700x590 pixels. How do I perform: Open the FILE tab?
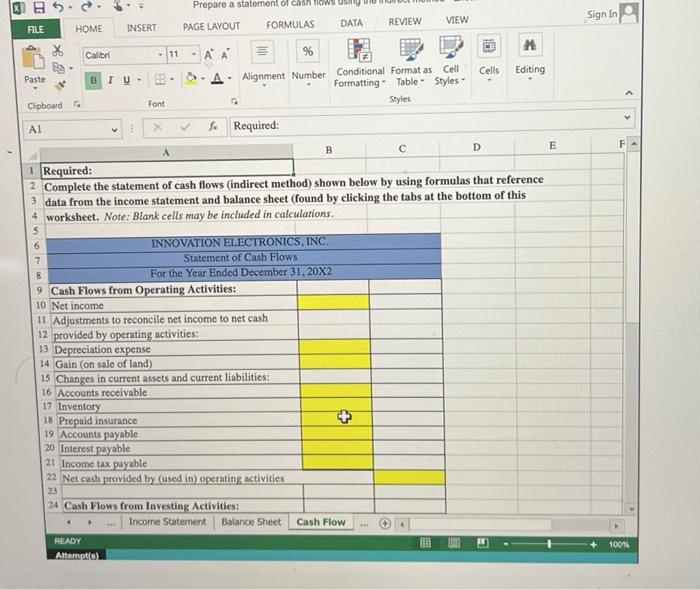(36, 29)
